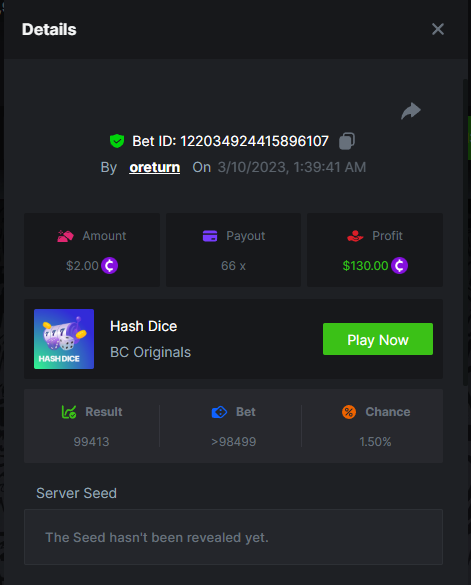Click the purple coin beside $2.00
This screenshot has height=585, width=471.
(109, 266)
